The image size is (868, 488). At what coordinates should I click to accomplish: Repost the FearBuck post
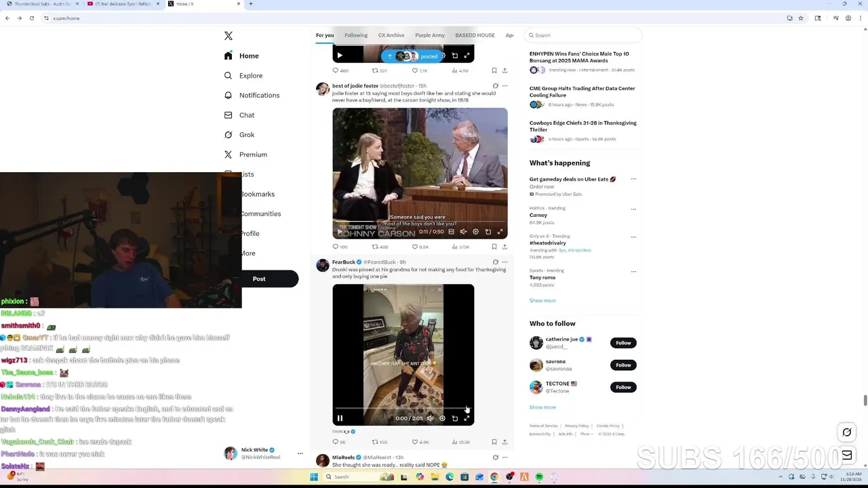380,442
